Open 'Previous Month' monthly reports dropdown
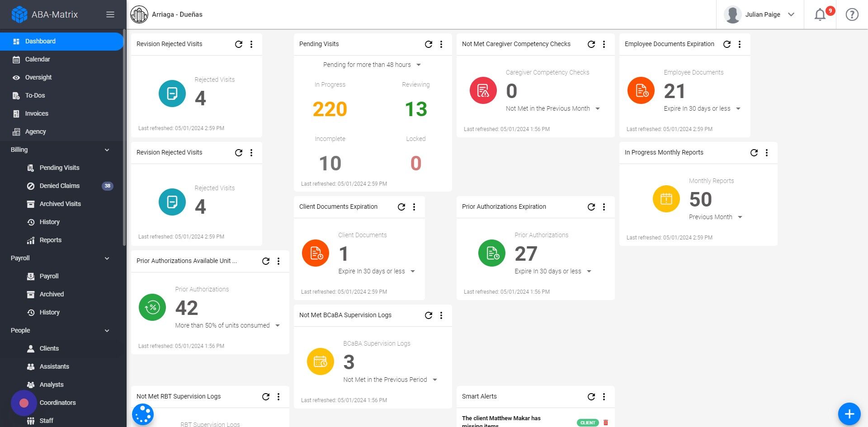This screenshot has height=427, width=868. tap(715, 217)
